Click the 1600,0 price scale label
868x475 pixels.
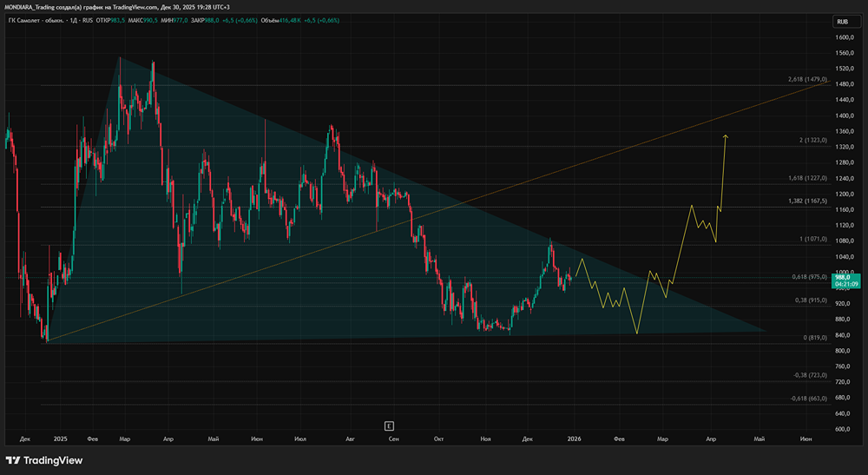tap(845, 37)
